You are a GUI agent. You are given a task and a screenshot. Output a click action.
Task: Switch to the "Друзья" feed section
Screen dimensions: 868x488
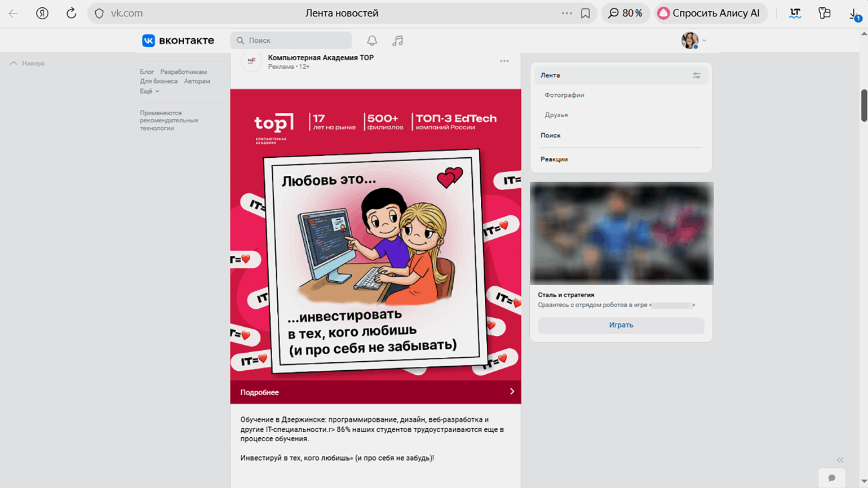556,115
